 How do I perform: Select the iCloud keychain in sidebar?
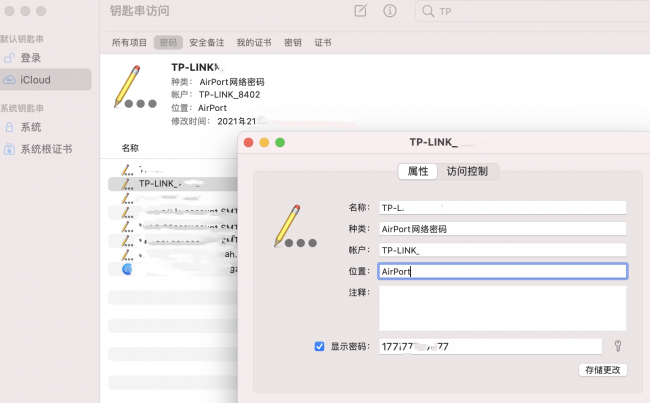(x=46, y=80)
